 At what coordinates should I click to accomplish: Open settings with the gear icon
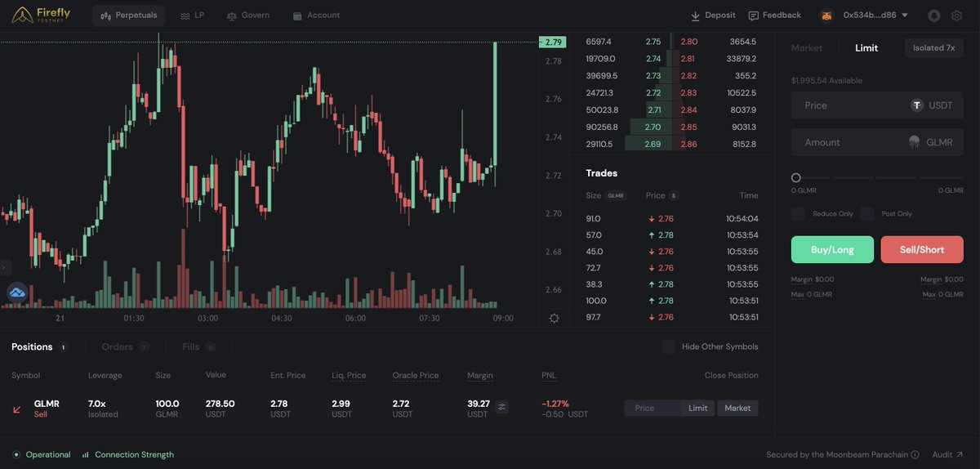[x=956, y=16]
